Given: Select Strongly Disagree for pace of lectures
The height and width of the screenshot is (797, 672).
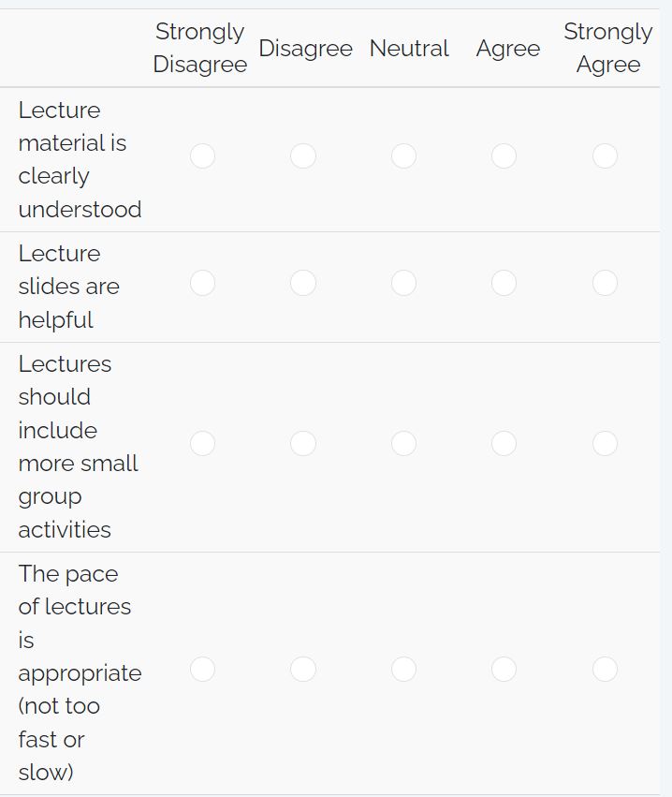Looking at the screenshot, I should pos(202,669).
